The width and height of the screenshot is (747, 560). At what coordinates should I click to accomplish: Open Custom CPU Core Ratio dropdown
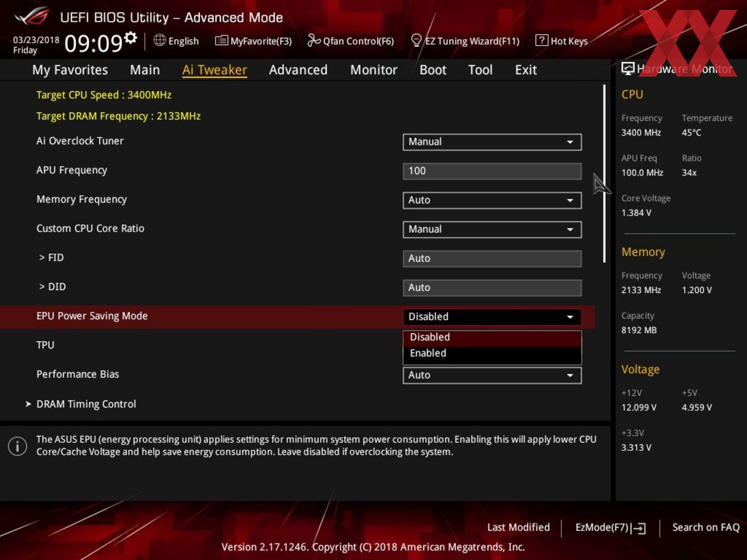pos(492,229)
